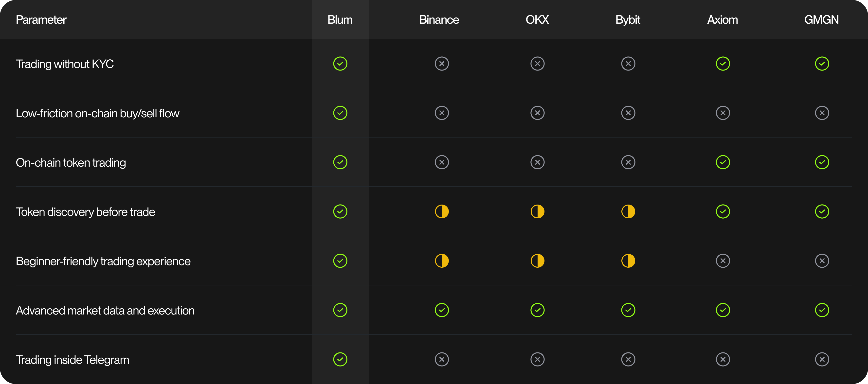Click GMGN check icon for Advanced market data row
This screenshot has height=384, width=868.
click(x=822, y=310)
